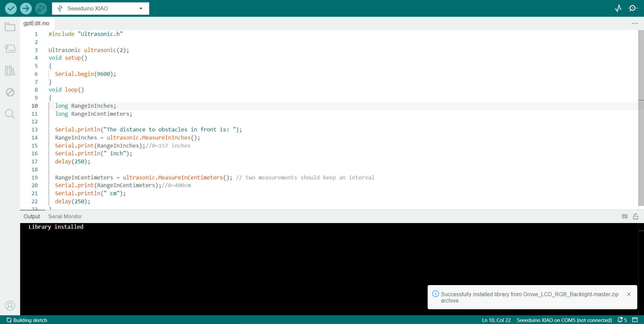Screen dimensions: 644x324
Task: Start the Debug button in toolbar
Action: point(41,8)
